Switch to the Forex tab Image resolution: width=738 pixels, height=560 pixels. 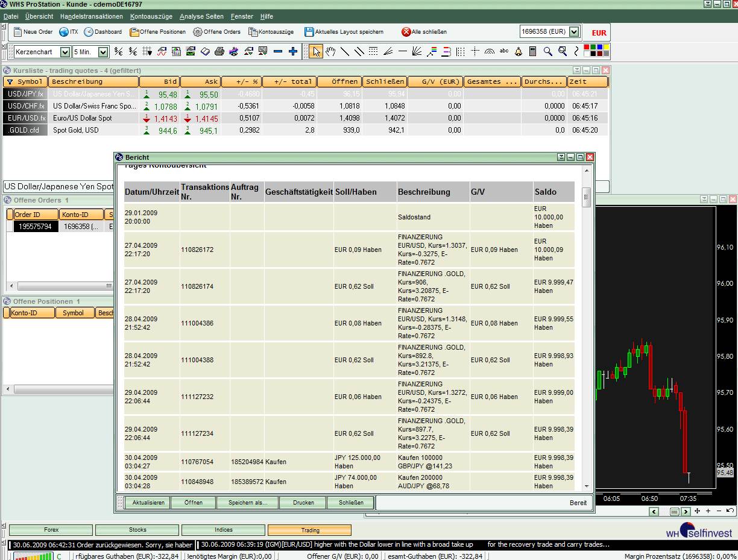tap(51, 530)
